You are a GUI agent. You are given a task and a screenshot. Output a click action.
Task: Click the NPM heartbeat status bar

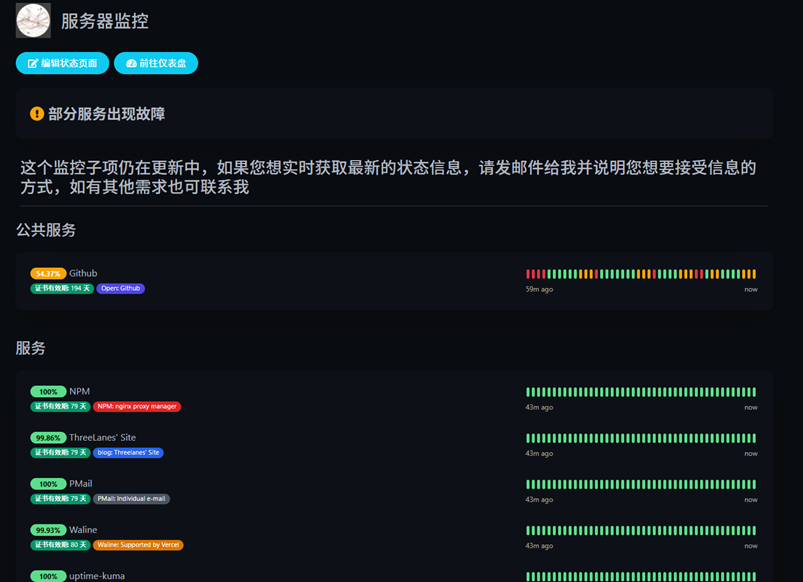[x=641, y=392]
